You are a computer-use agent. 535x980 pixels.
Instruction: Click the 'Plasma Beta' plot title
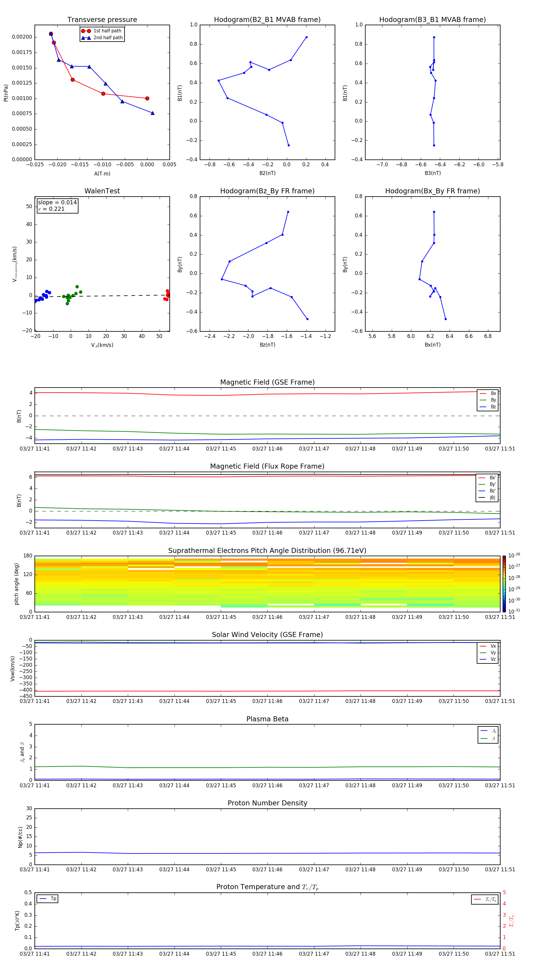click(x=267, y=719)
